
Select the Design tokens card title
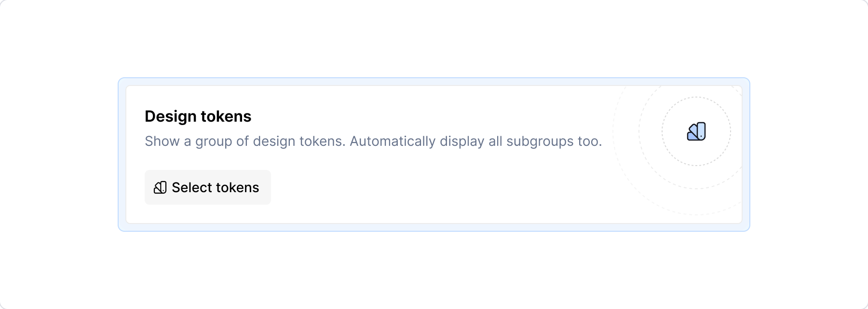[x=198, y=116]
